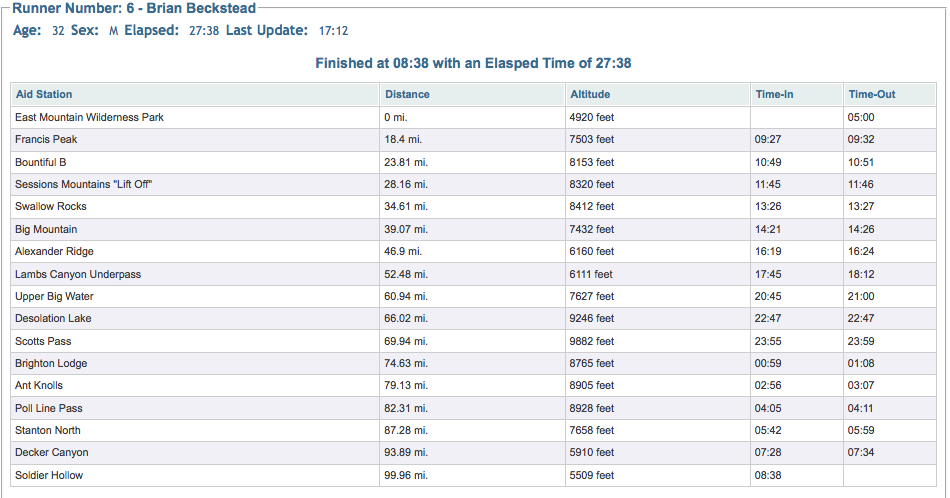Image resolution: width=950 pixels, height=498 pixels.
Task: Click the Finished at 08:38 status message
Action: (x=473, y=63)
